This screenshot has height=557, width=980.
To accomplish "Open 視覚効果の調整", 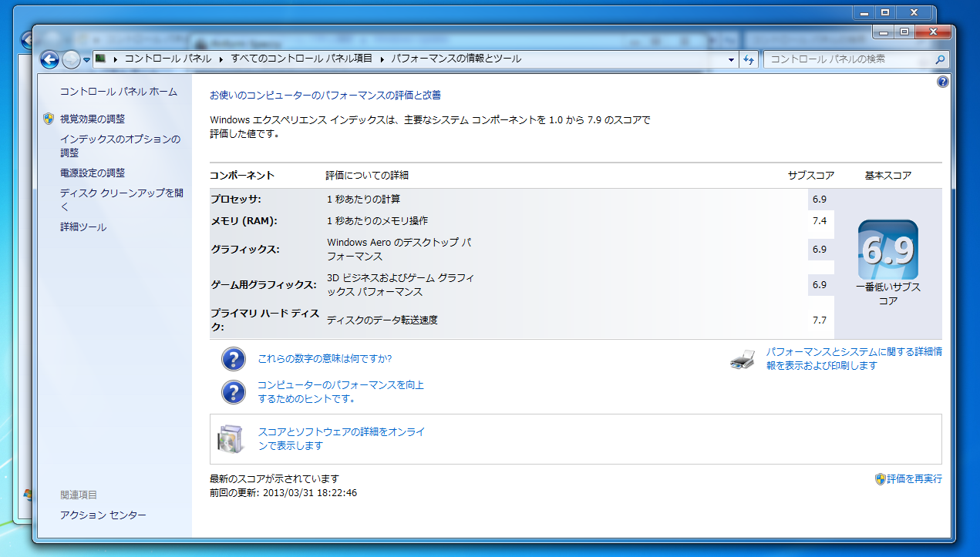I will (x=93, y=119).
